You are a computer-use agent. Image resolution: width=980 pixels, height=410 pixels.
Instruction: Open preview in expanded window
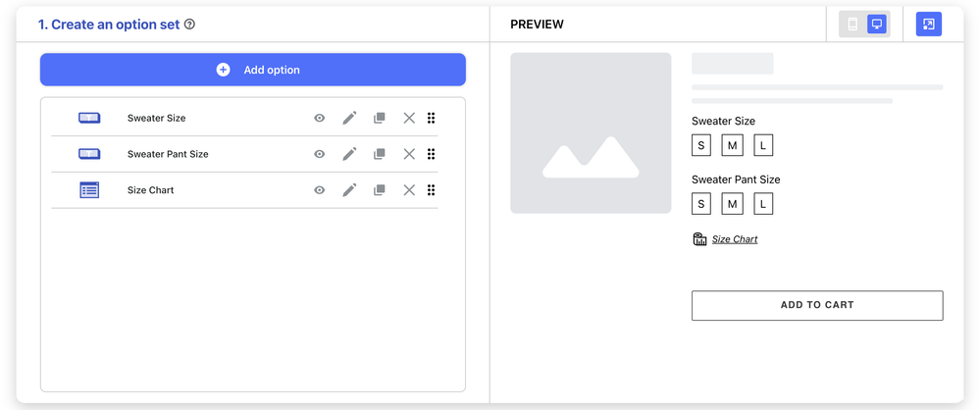click(928, 25)
